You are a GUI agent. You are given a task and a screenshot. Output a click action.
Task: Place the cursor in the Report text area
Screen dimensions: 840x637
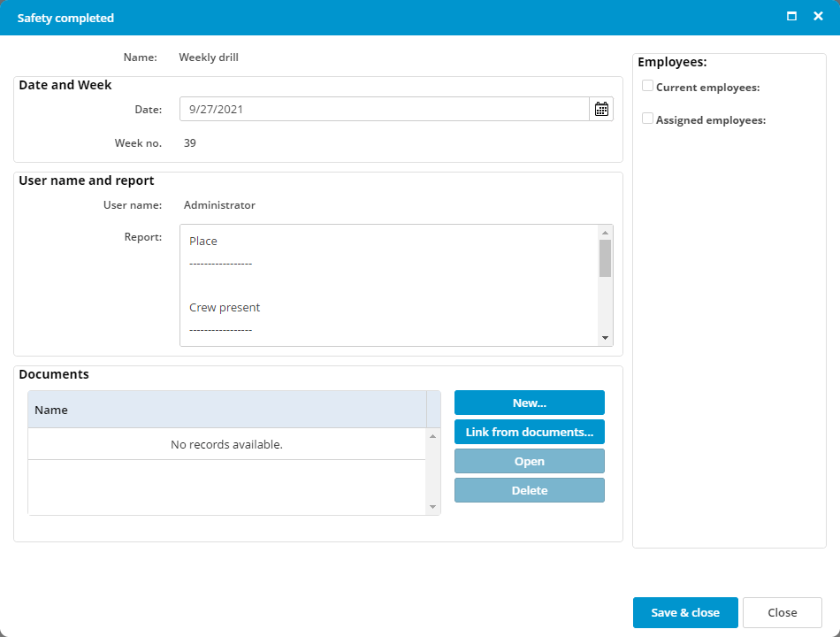(x=389, y=285)
